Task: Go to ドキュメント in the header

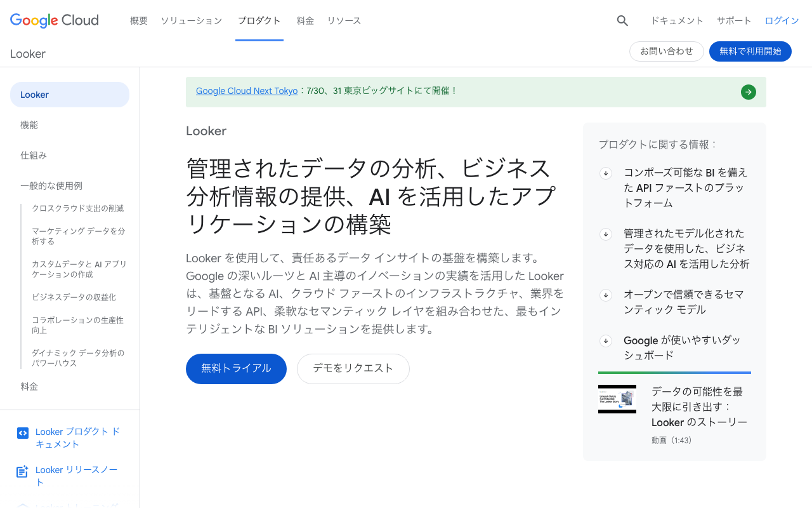Action: (x=678, y=20)
